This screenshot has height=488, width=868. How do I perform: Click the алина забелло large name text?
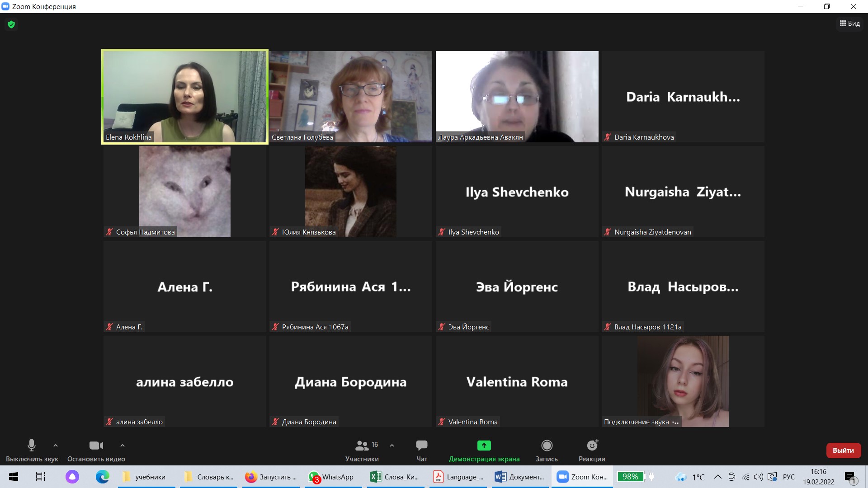[x=185, y=382]
